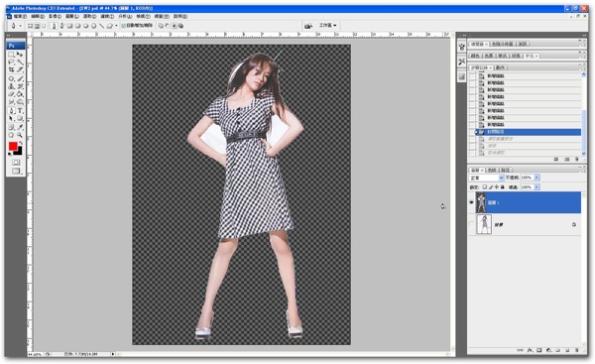The width and height of the screenshot is (595, 364).
Task: Select the Background layer thumbnail
Action: (x=484, y=224)
